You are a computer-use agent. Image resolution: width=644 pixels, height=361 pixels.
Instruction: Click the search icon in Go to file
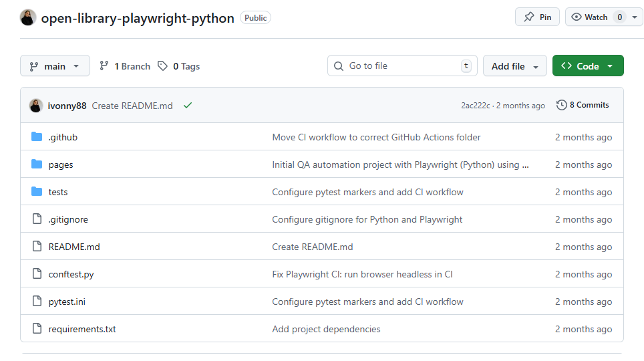[339, 66]
